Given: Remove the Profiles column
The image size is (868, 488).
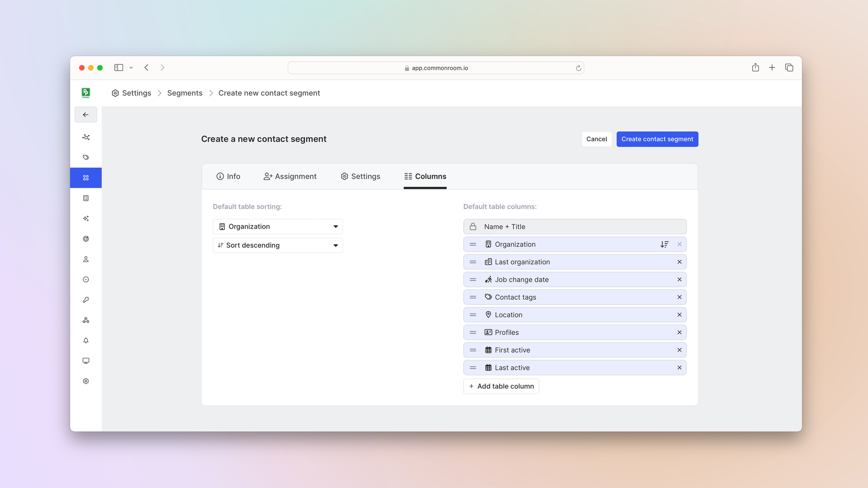Looking at the screenshot, I should (x=679, y=333).
